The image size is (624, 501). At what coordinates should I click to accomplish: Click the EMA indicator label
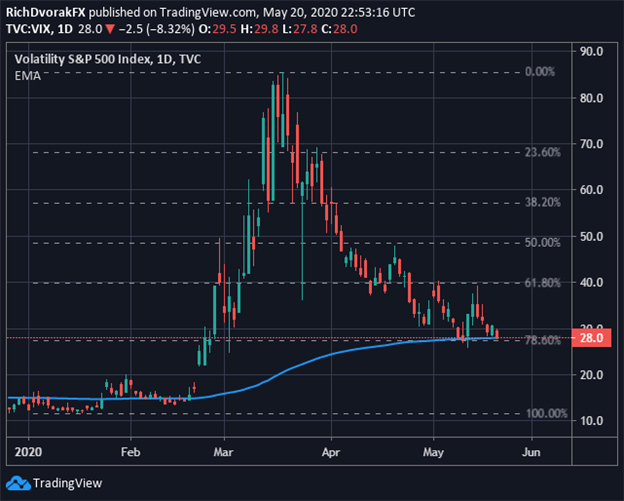point(27,76)
